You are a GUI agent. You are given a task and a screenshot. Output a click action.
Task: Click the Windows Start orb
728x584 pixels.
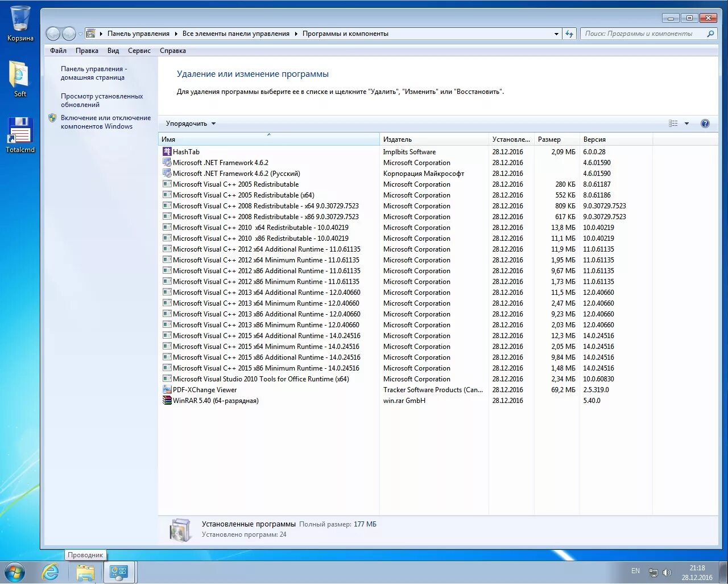(15, 572)
